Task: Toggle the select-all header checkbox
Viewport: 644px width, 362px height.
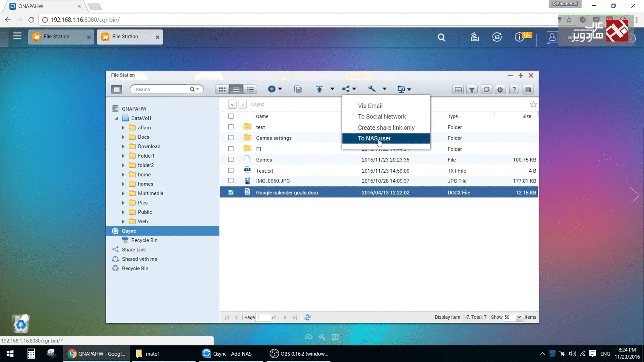Action: [x=231, y=116]
